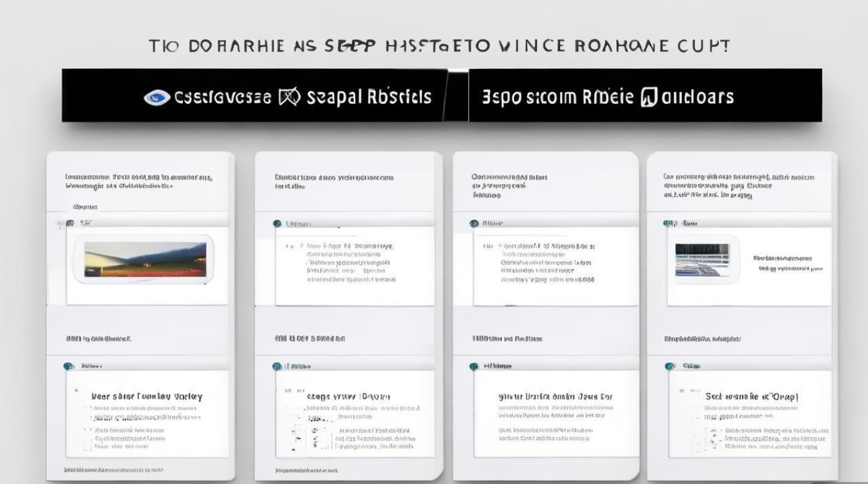Click the teal circle icon in the second card's lower section
This screenshot has width=868, height=484.
tap(277, 367)
